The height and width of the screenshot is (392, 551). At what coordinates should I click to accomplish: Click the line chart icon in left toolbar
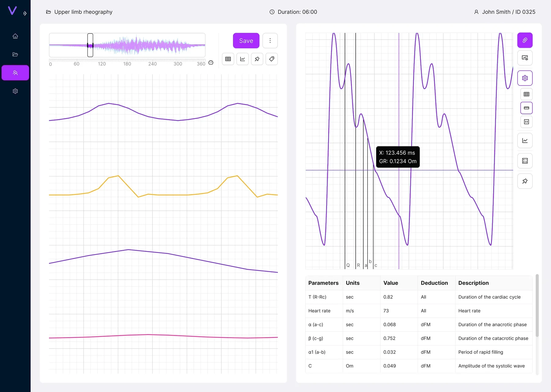point(242,59)
